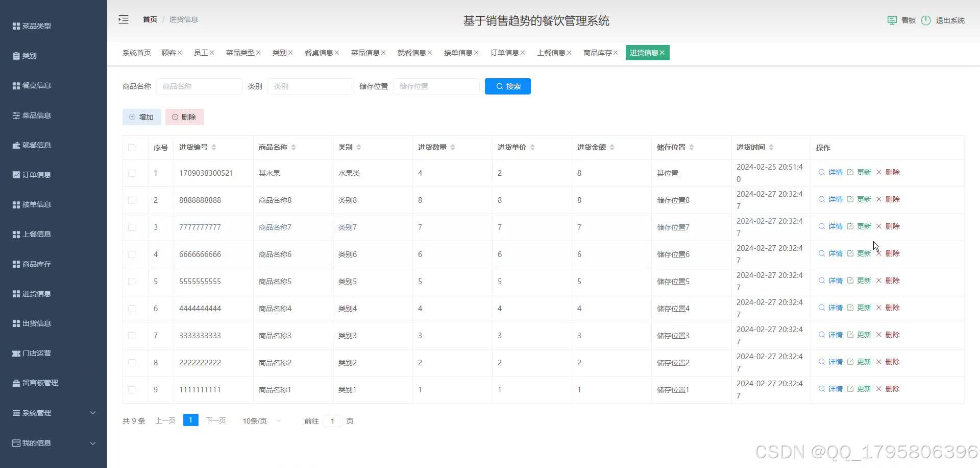Switch to the 系统首页 tab
This screenshot has height=468, width=980.
tap(137, 53)
